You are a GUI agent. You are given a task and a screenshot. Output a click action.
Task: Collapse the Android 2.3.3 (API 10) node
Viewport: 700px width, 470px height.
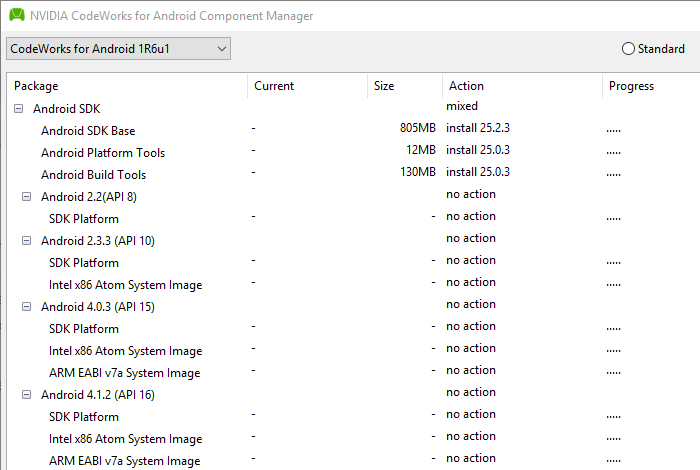tap(27, 241)
